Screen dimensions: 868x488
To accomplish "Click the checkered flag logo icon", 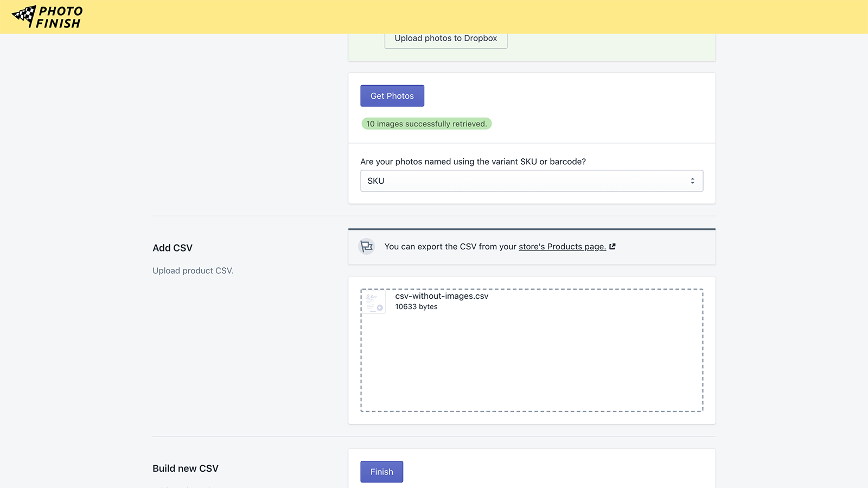I will 24,16.
